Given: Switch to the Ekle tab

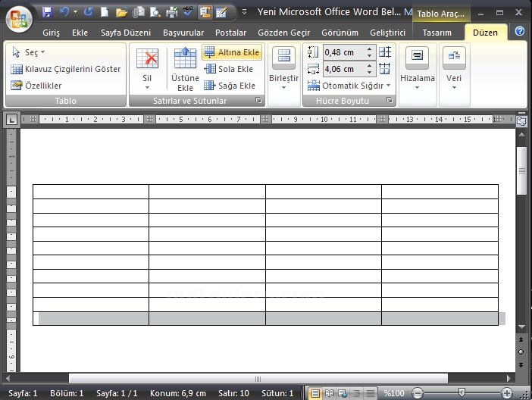Looking at the screenshot, I should 80,33.
